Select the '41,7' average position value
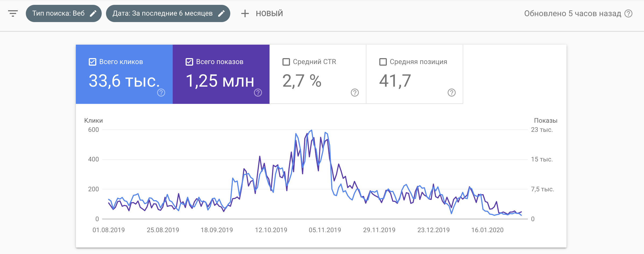The height and width of the screenshot is (254, 644). (395, 81)
